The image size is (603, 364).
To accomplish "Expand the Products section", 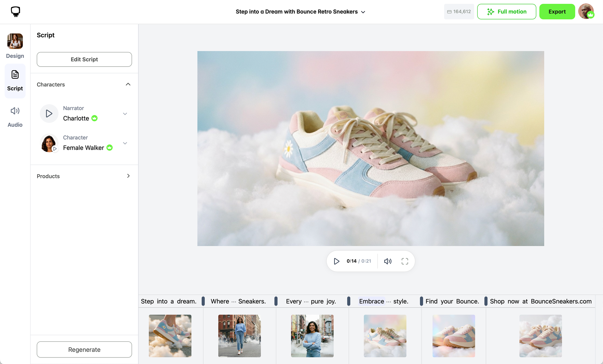I will 128,176.
